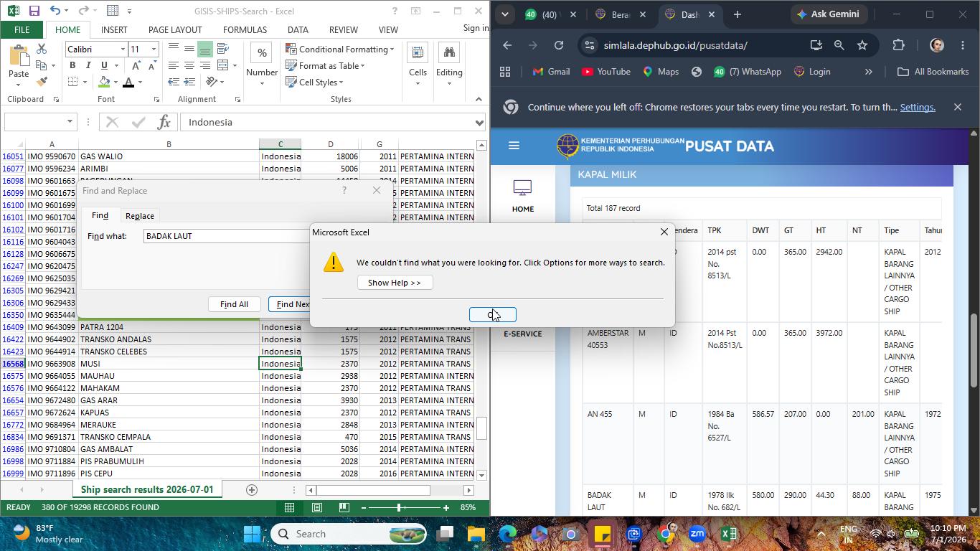
Task: Decrease font size with the small A icon
Action: click(151, 65)
